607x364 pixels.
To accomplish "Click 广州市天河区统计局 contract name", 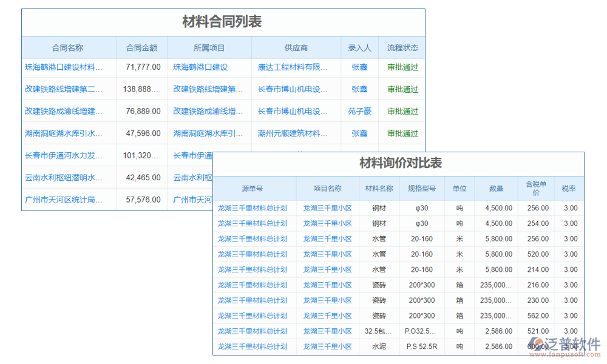I will 69,199.
